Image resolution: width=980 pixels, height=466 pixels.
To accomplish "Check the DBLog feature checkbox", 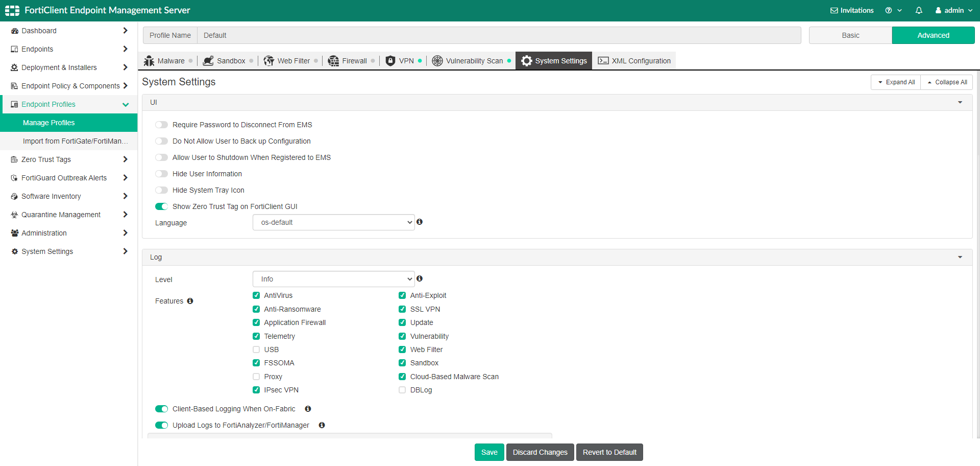I will 402,390.
